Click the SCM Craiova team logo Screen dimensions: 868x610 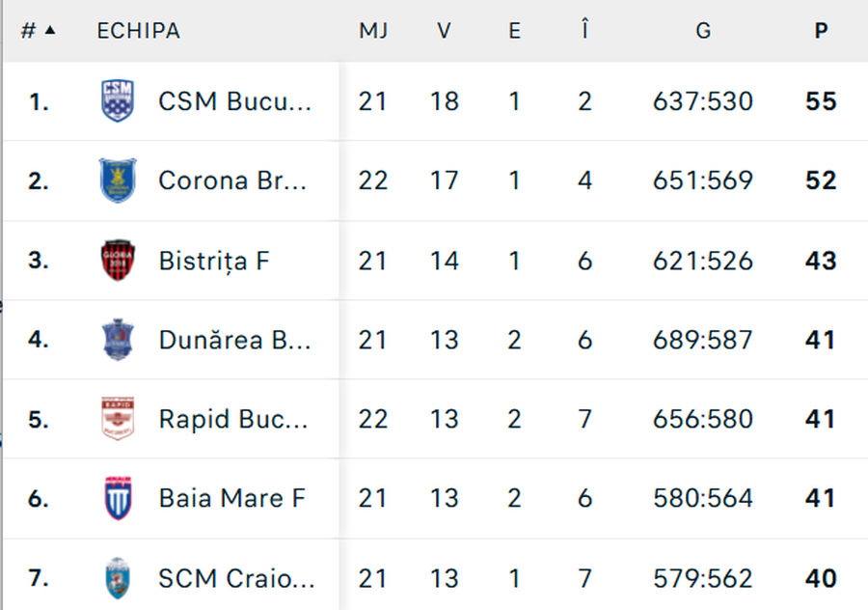pyautogui.click(x=118, y=578)
